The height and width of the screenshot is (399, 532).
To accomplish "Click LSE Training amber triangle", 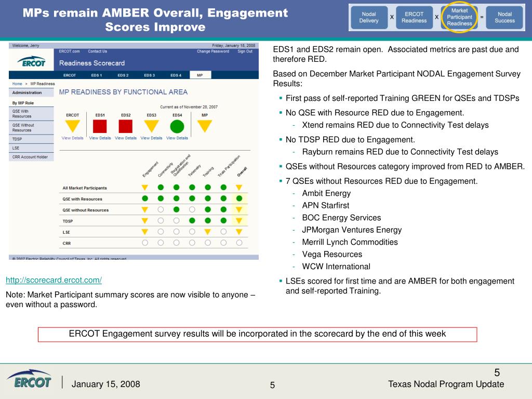I will pos(208,232).
